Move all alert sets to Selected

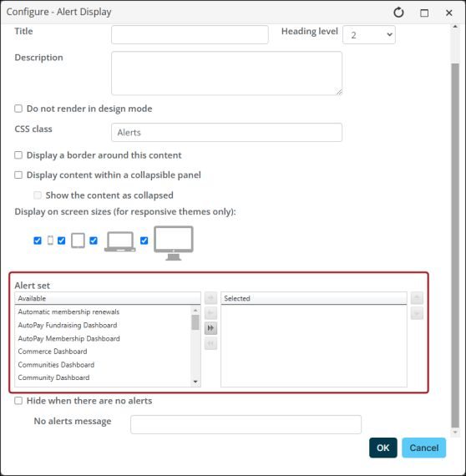[210, 328]
